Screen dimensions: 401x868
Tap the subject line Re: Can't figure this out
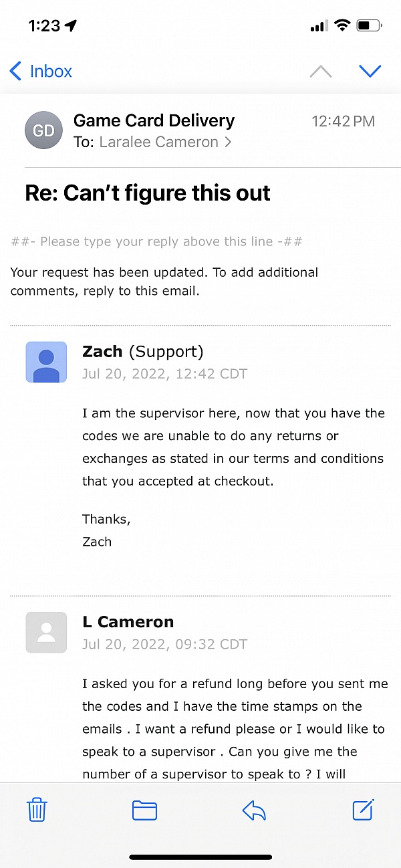point(148,193)
